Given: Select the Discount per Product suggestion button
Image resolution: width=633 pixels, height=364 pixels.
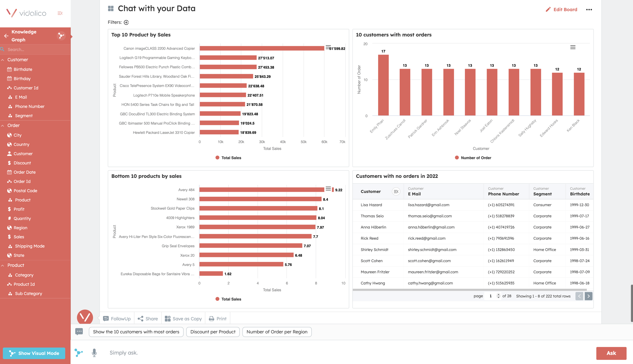Looking at the screenshot, I should click(213, 331).
